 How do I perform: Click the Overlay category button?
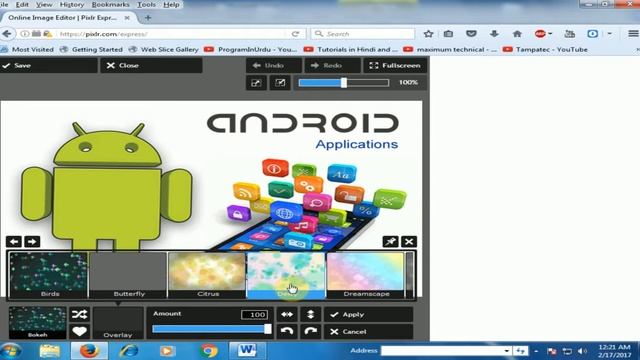pyautogui.click(x=118, y=323)
